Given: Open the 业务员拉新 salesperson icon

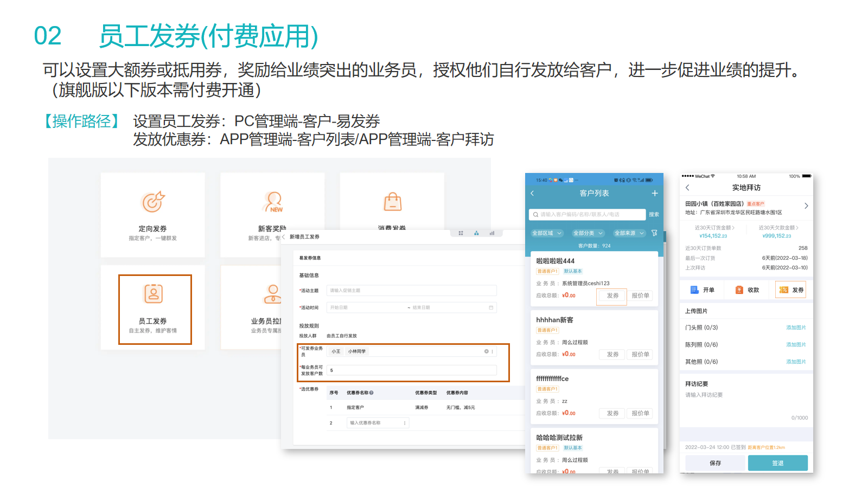Looking at the screenshot, I should click(273, 293).
